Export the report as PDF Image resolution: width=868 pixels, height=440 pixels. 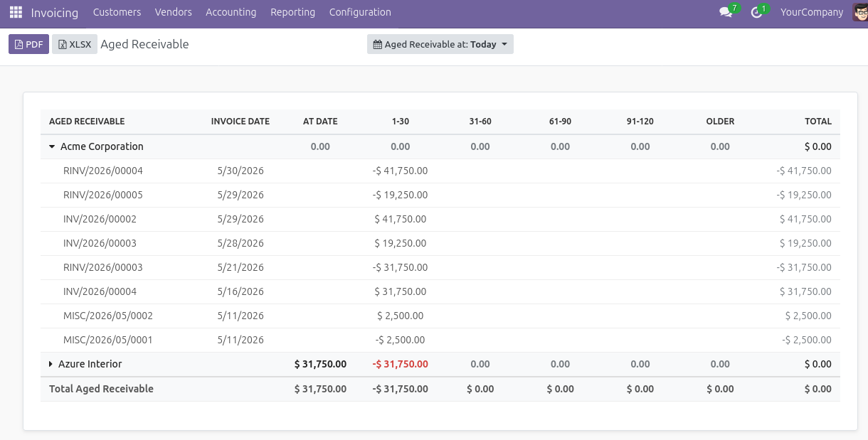coord(28,44)
